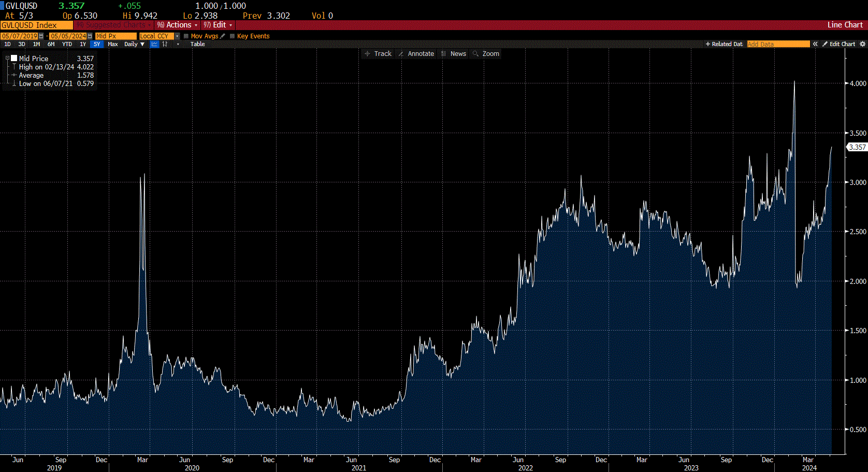Open the Local CCY currency dropdown
Viewport: 868px width, 472px height.
click(x=177, y=36)
